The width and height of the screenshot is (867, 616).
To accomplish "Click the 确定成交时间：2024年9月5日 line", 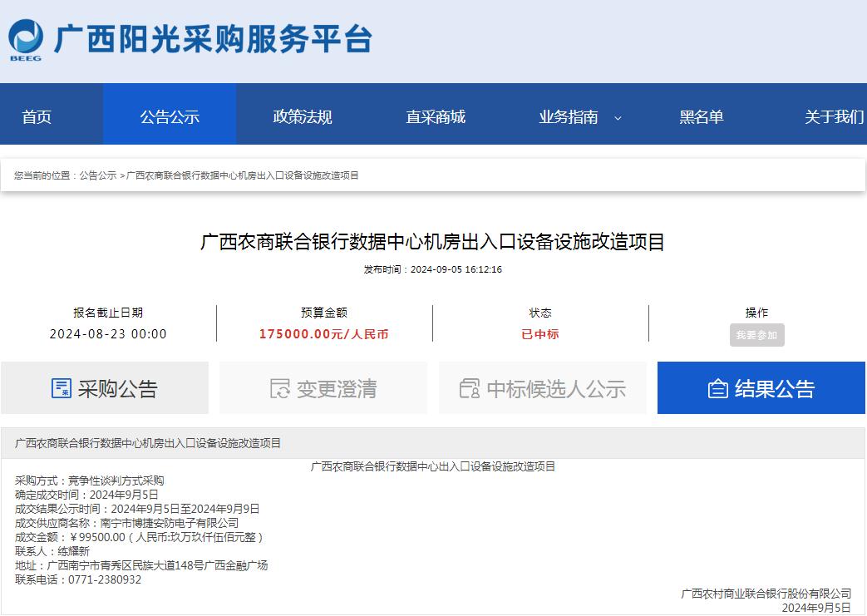I will point(86,495).
